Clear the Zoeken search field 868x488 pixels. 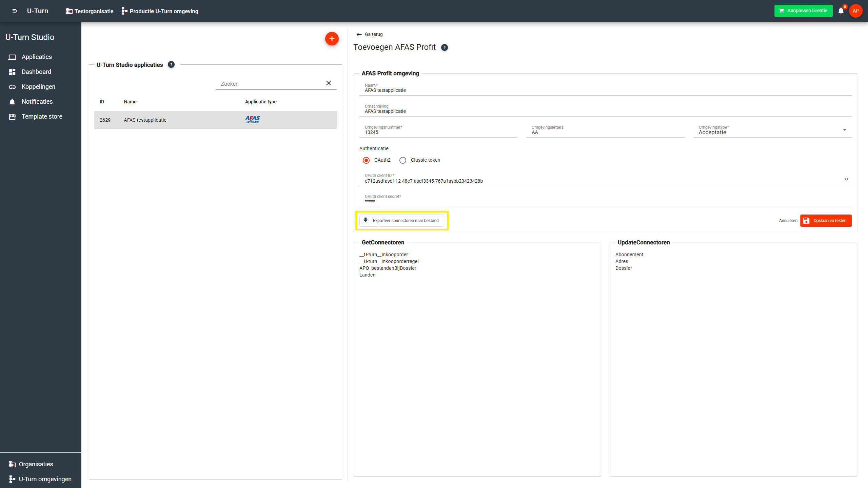coord(329,83)
